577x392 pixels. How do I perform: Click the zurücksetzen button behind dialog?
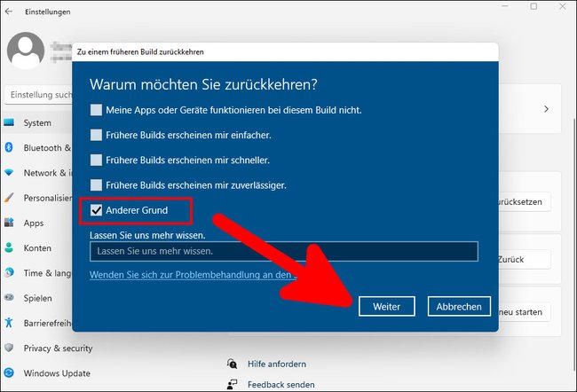point(525,201)
